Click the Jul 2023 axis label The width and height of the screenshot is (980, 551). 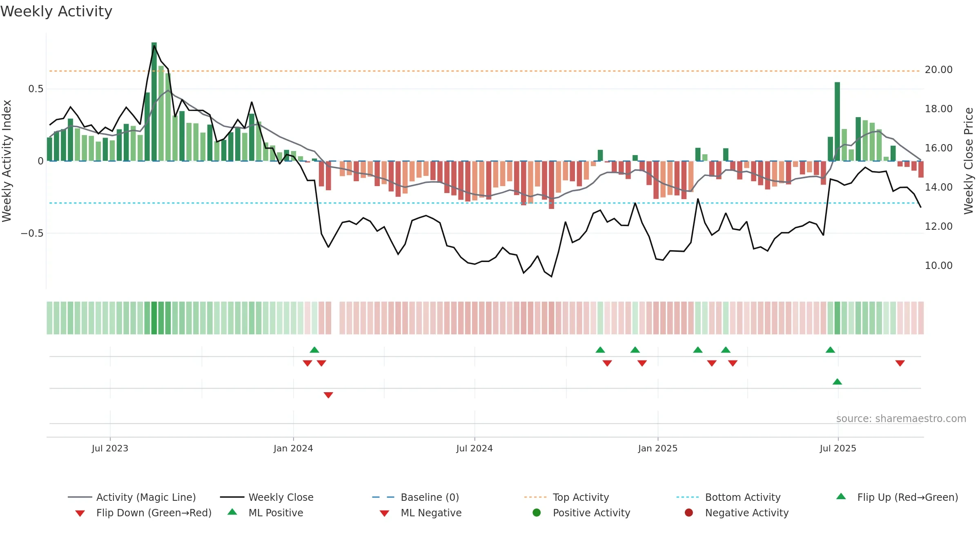coord(110,448)
